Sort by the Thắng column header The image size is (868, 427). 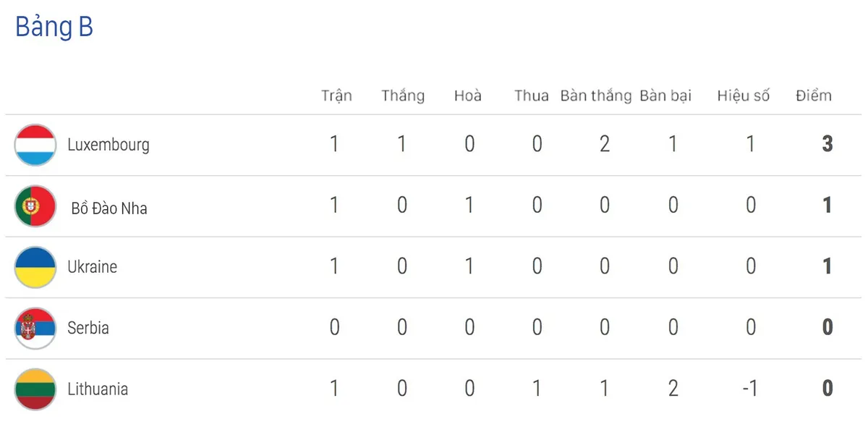(x=403, y=96)
